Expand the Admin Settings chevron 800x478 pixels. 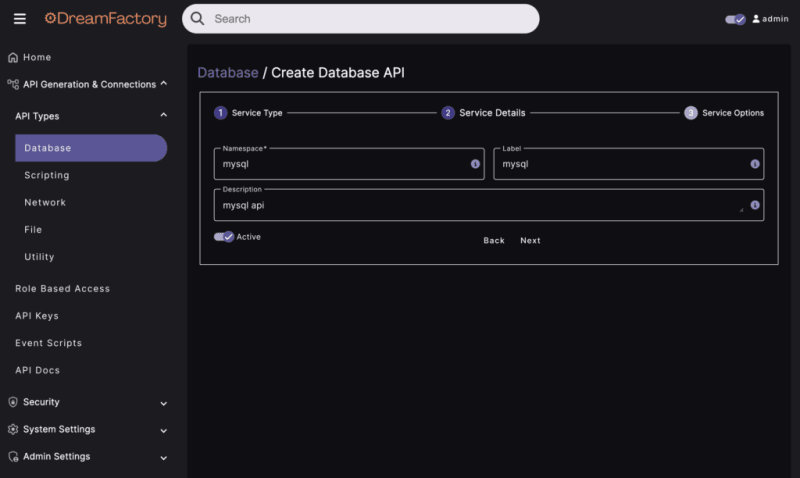click(164, 458)
